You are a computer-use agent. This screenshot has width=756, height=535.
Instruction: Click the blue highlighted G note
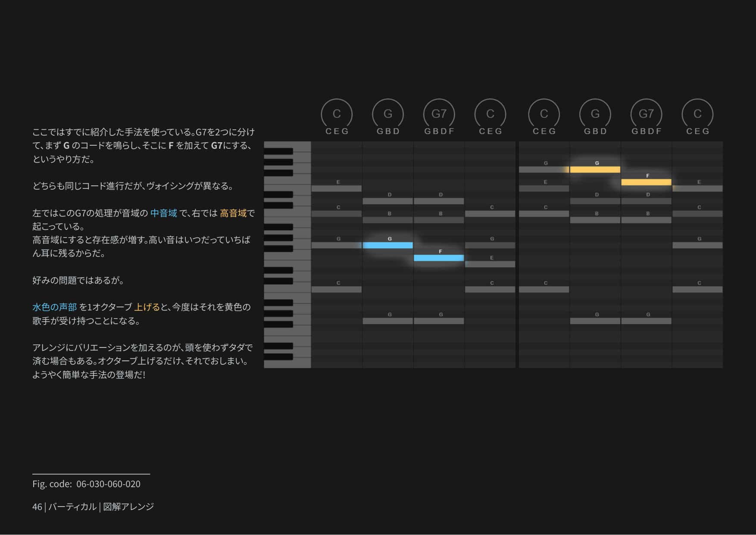tap(387, 245)
